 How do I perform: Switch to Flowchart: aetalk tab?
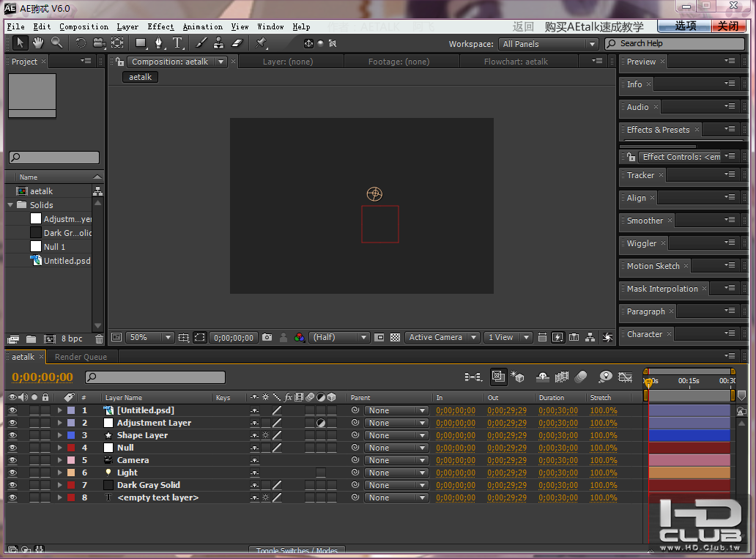click(516, 62)
